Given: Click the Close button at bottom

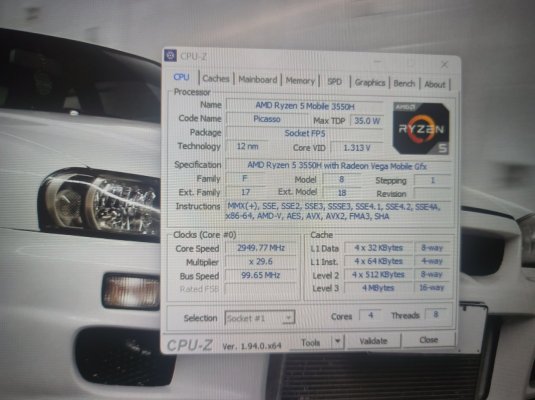Looking at the screenshot, I should (x=429, y=340).
